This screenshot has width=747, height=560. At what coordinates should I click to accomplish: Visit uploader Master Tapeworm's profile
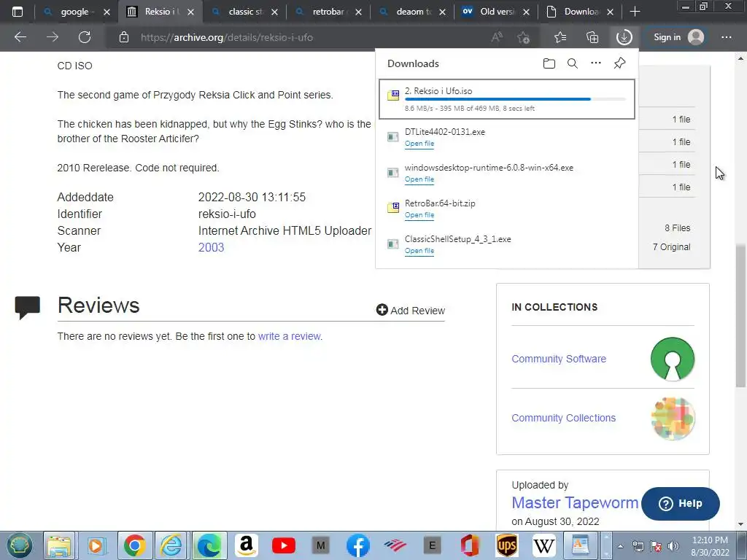(575, 502)
